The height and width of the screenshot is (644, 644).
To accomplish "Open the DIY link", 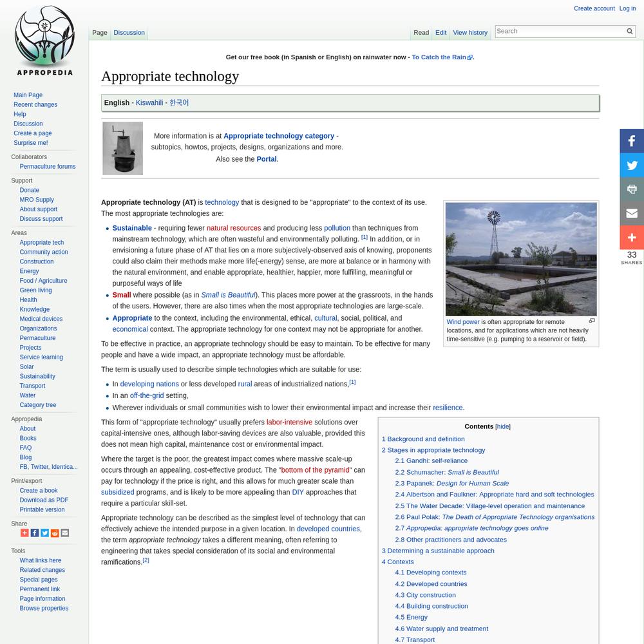I will coord(298,492).
